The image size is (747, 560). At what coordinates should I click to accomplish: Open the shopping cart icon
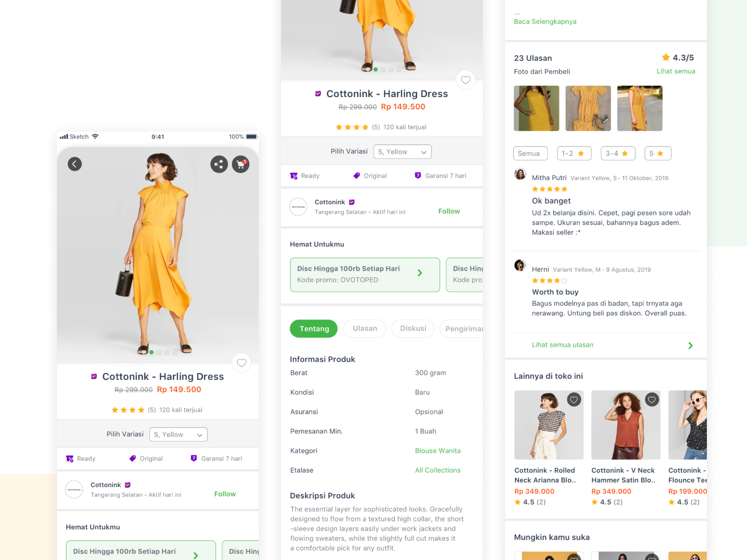pos(241,164)
